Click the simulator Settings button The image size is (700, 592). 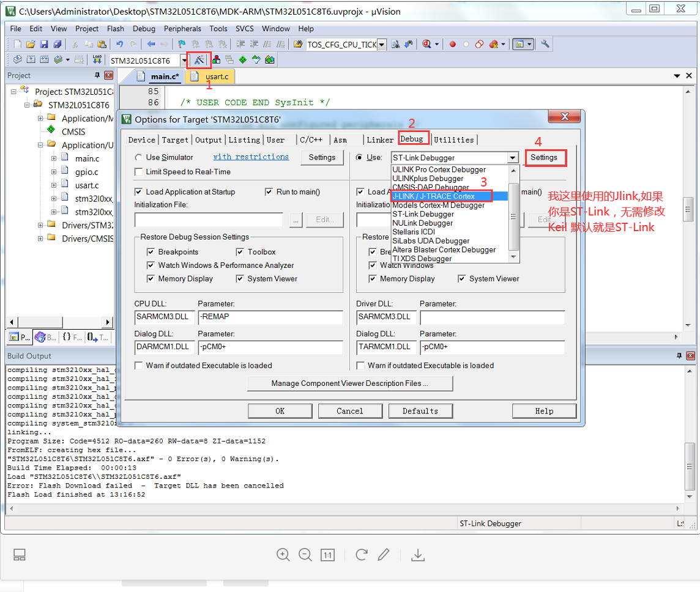(x=322, y=158)
